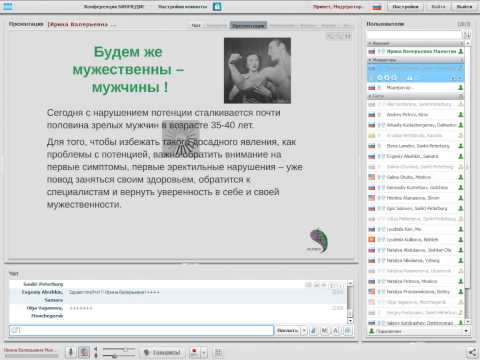Collapse the third user group header
The width and height of the screenshot is (480, 360).
[415, 96]
